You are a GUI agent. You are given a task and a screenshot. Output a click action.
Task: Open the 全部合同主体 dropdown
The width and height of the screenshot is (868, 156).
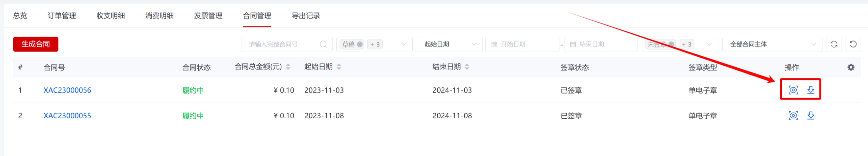[x=772, y=44]
